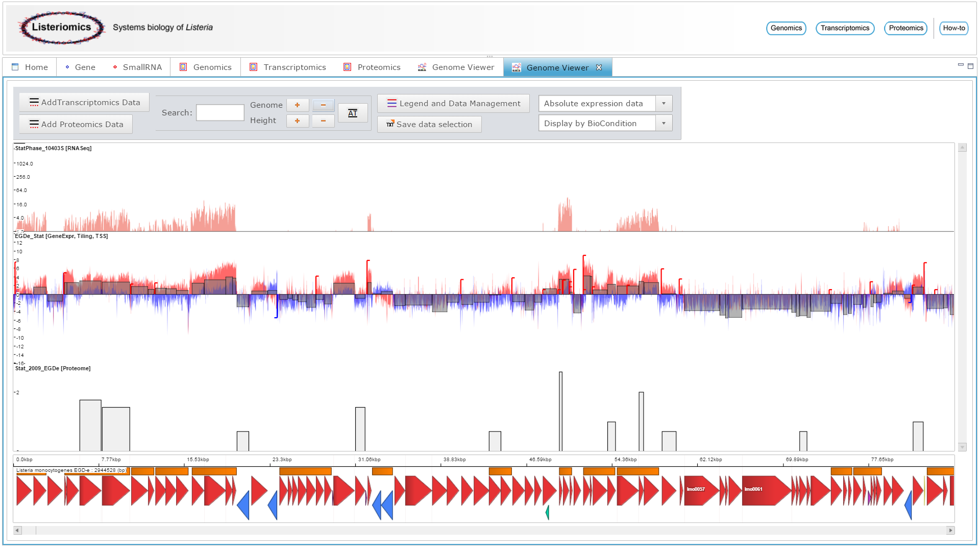Select the lmo0057 gene arrow

(x=699, y=490)
